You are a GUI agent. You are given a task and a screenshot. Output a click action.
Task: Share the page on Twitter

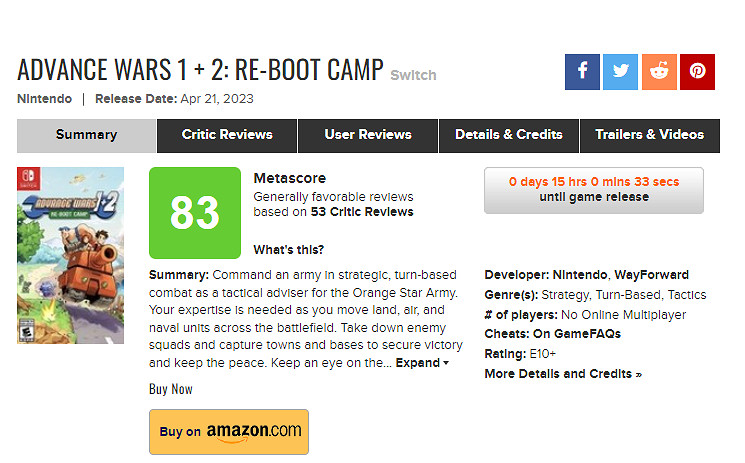click(x=620, y=72)
